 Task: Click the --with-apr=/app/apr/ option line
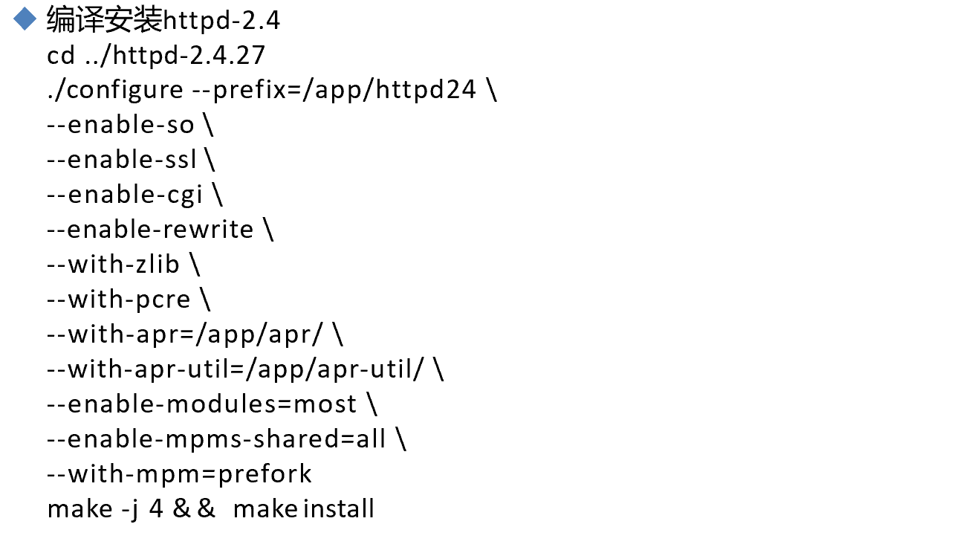pos(185,334)
